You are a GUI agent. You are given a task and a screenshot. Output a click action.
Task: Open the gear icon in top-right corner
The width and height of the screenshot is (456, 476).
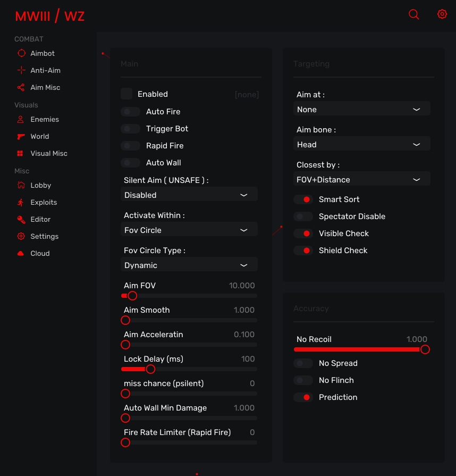coord(442,14)
